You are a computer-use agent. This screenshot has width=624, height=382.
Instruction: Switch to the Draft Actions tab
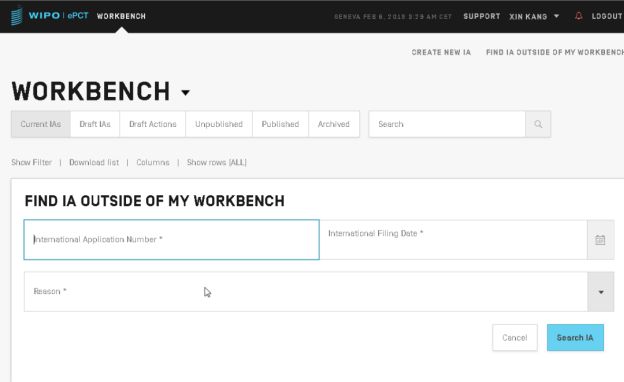pos(153,124)
